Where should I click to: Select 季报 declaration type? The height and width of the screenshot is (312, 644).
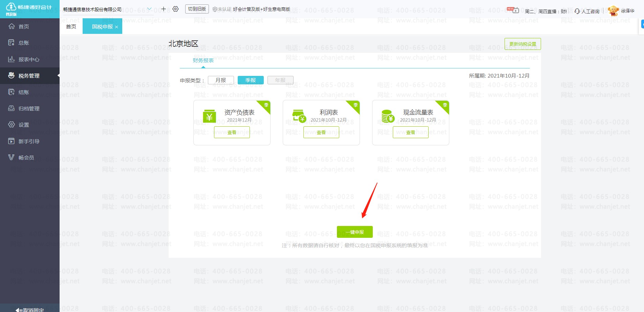coord(251,80)
